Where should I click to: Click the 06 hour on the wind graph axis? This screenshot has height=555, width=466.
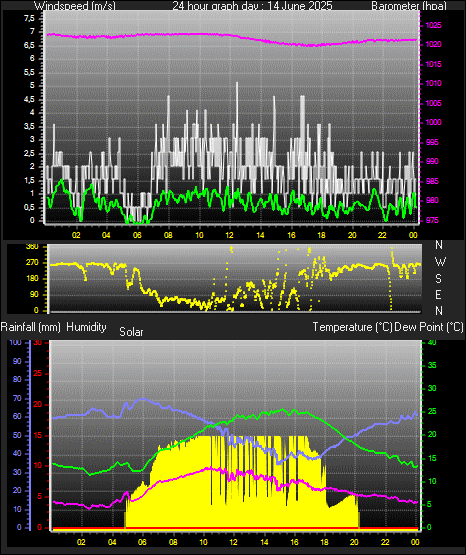click(137, 235)
